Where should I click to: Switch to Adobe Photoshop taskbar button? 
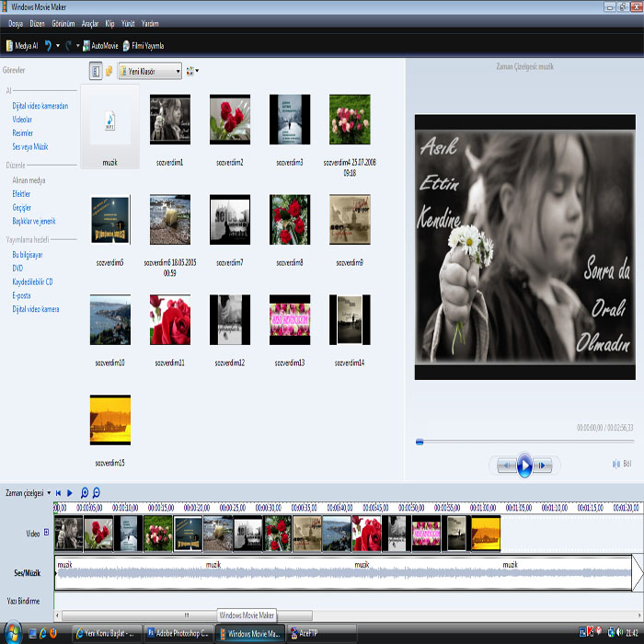click(179, 633)
